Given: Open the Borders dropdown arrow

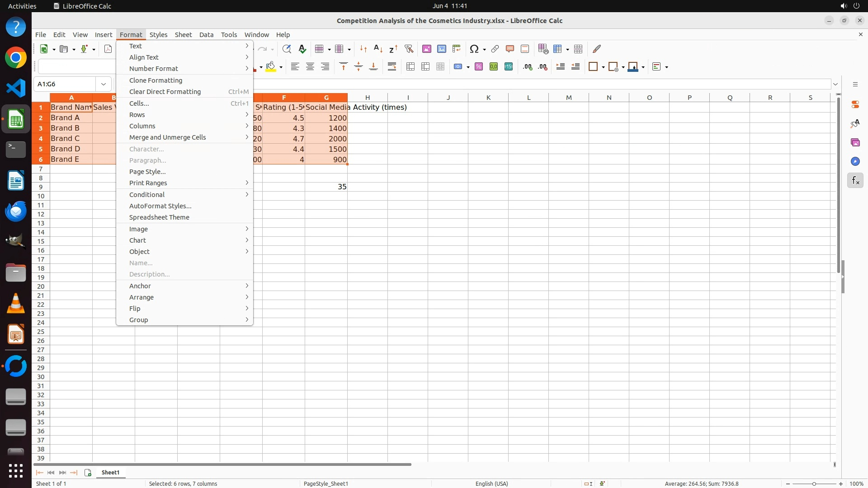Looking at the screenshot, I should click(x=603, y=67).
